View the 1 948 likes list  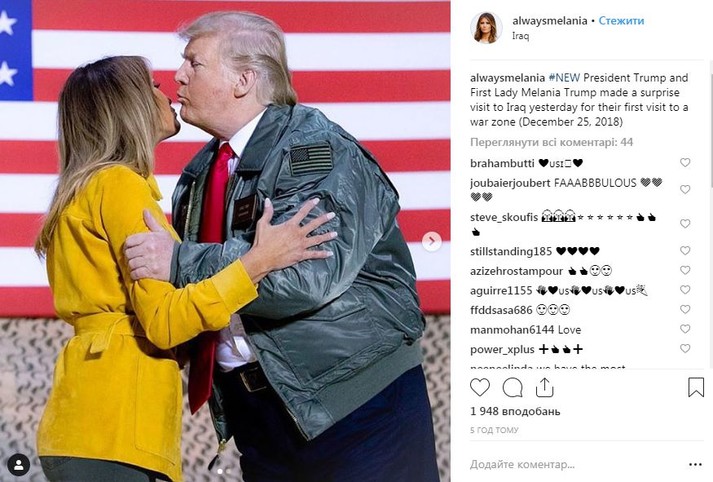[x=515, y=412]
